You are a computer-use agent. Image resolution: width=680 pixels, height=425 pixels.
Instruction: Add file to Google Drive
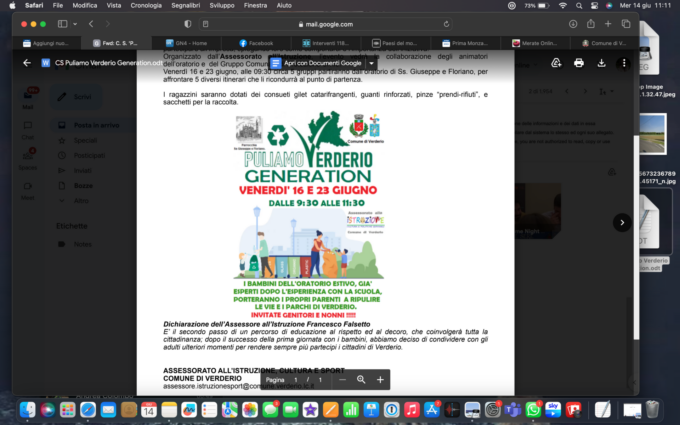556,63
